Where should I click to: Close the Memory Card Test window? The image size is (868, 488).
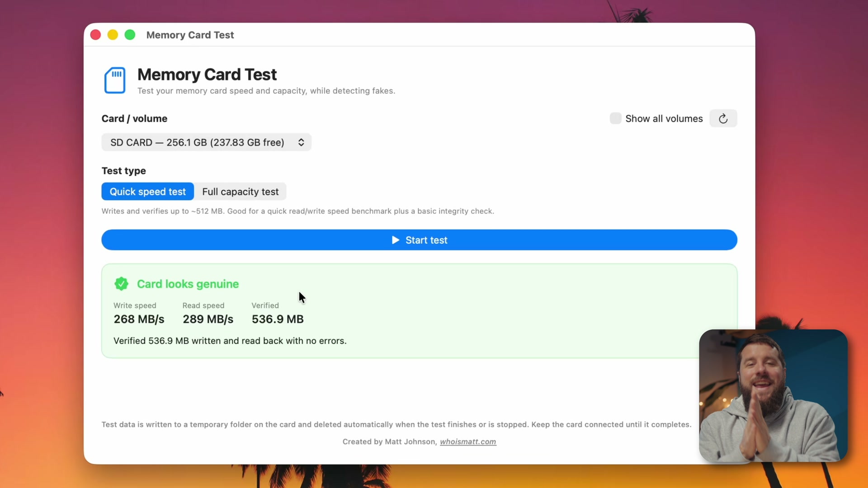pyautogui.click(x=95, y=35)
